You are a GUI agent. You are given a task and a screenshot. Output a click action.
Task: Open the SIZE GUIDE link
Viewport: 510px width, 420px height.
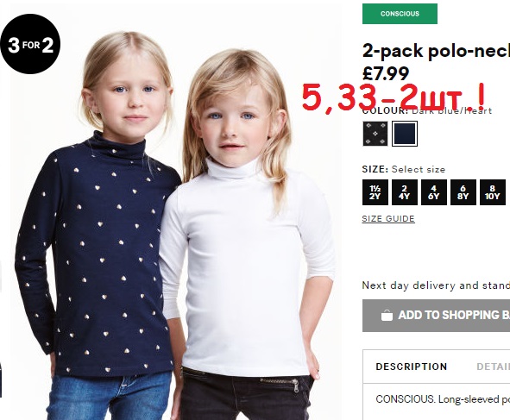[x=388, y=219]
